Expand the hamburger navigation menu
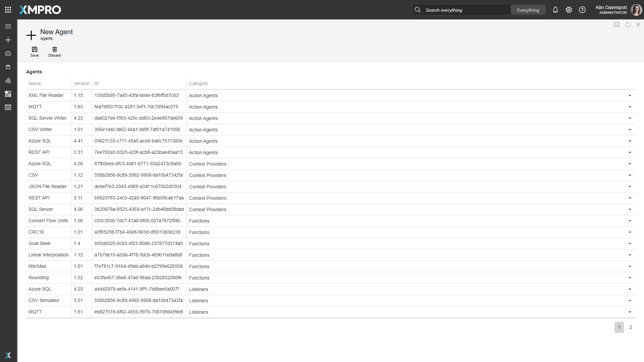The width and height of the screenshot is (644, 362). (8, 26)
